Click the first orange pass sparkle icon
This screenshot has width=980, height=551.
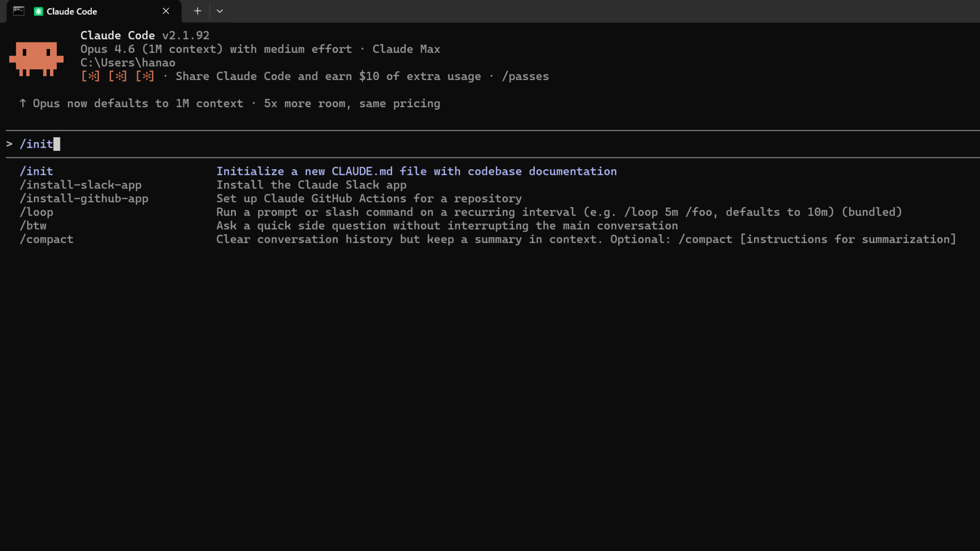coord(91,76)
